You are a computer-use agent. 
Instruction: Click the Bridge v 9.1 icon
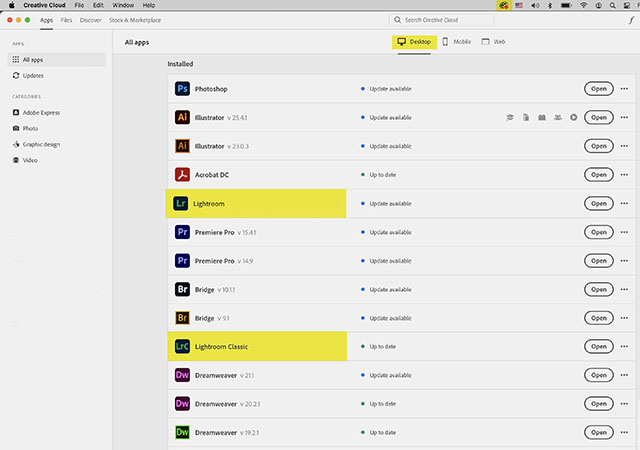pos(182,318)
